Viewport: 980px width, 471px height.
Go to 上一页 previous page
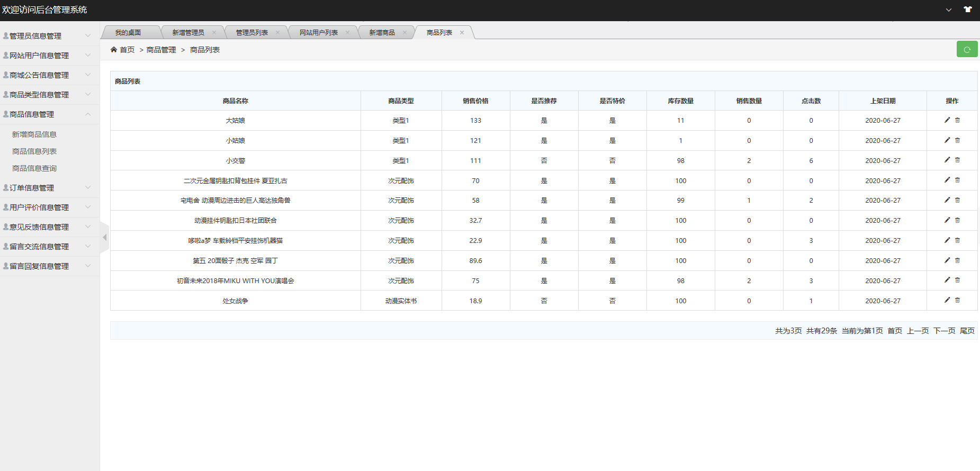[x=918, y=331]
